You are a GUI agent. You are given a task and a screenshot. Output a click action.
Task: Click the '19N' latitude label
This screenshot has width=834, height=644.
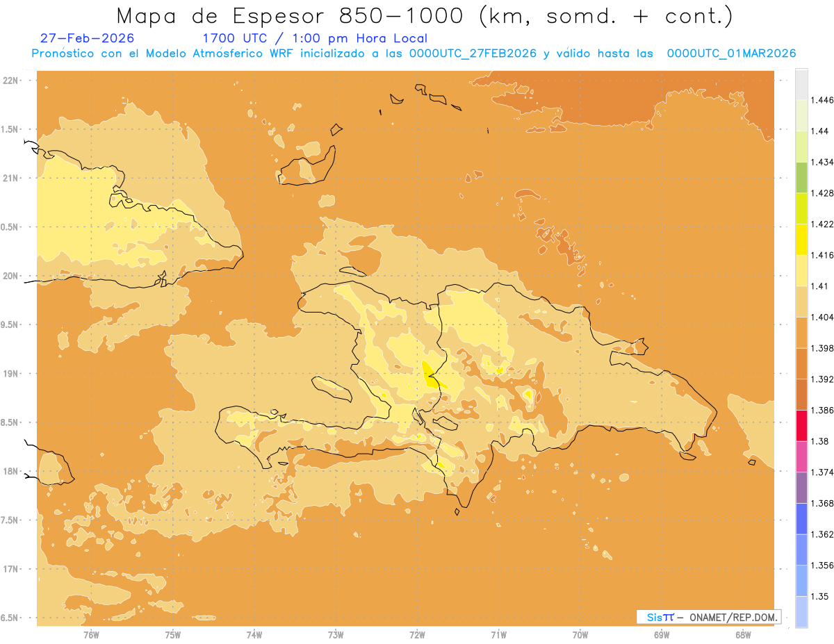11,374
